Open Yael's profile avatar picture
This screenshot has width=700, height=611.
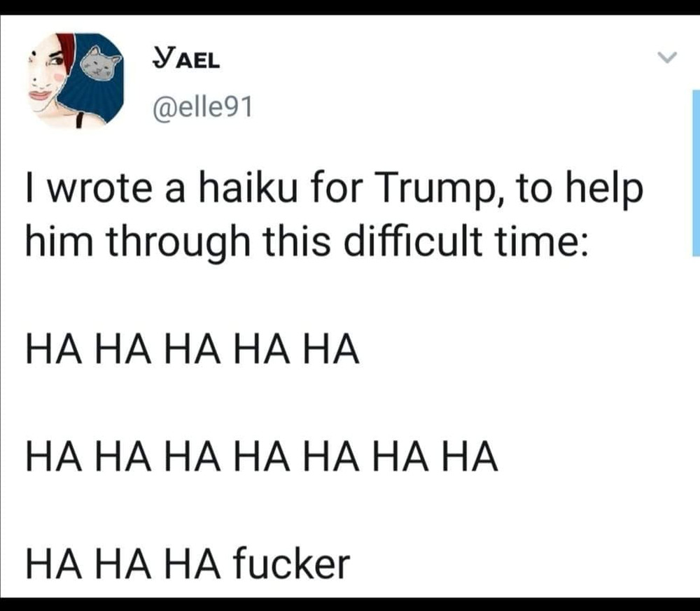(75, 81)
